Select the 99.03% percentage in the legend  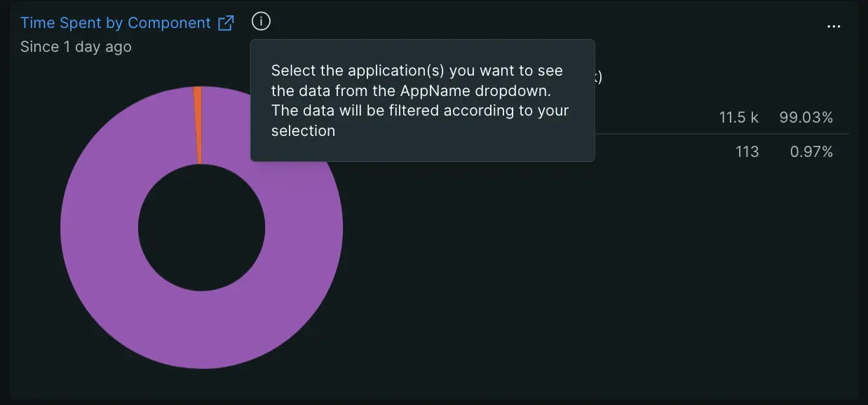(x=806, y=118)
